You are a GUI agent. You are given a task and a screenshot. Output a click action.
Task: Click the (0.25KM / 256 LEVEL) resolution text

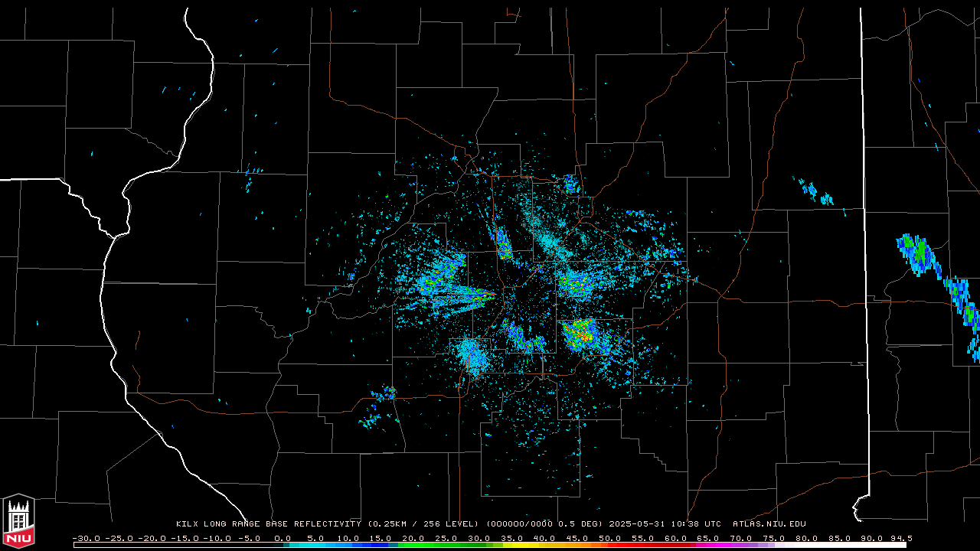tap(423, 524)
